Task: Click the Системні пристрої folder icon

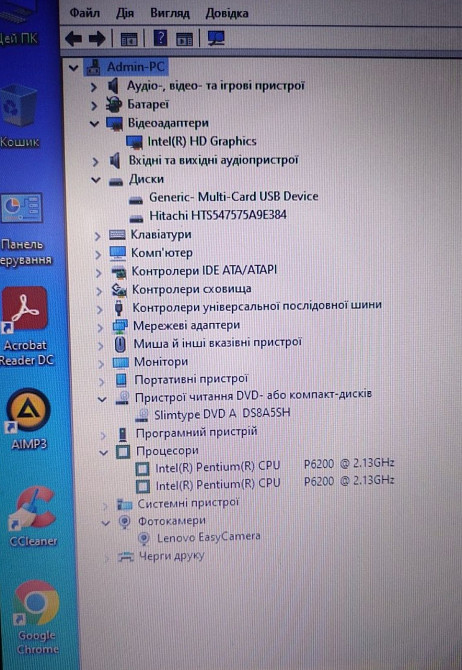Action: [x=124, y=504]
